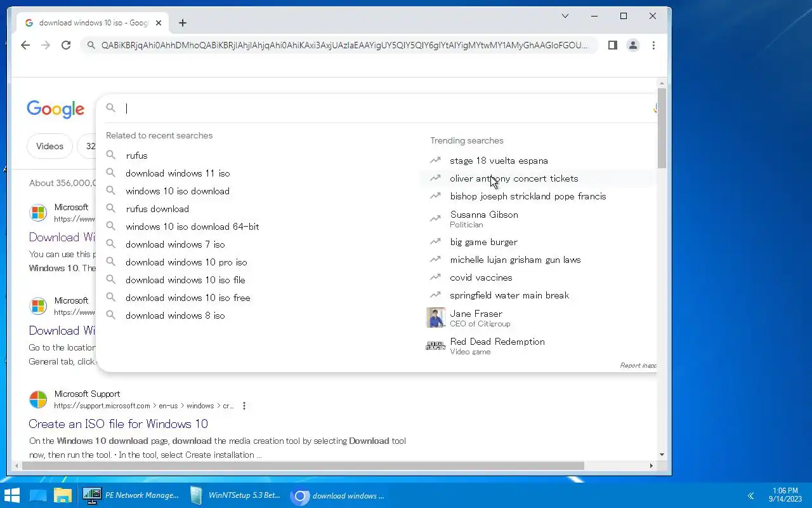Viewport: 812px width, 508px height.
Task: Expand the system tray chevron
Action: point(750,496)
